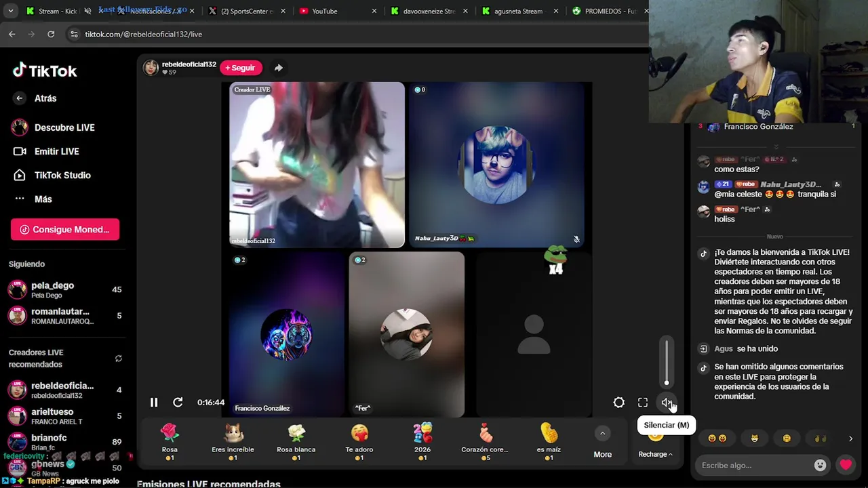This screenshot has height=488, width=868.
Task: Select Francisco González guest tile
Action: click(x=288, y=334)
